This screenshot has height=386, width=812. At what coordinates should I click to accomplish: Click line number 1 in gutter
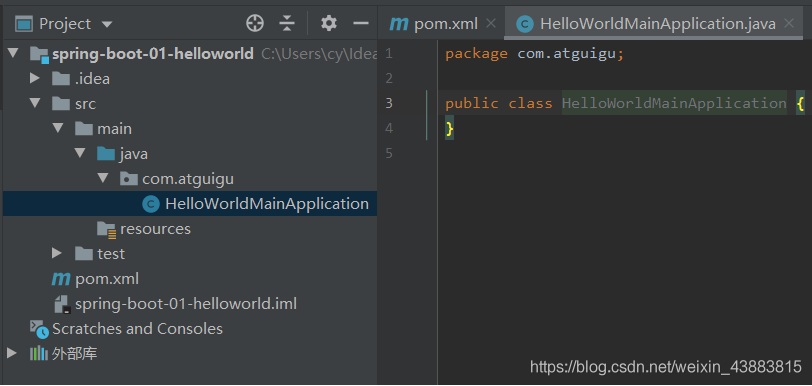tap(389, 53)
